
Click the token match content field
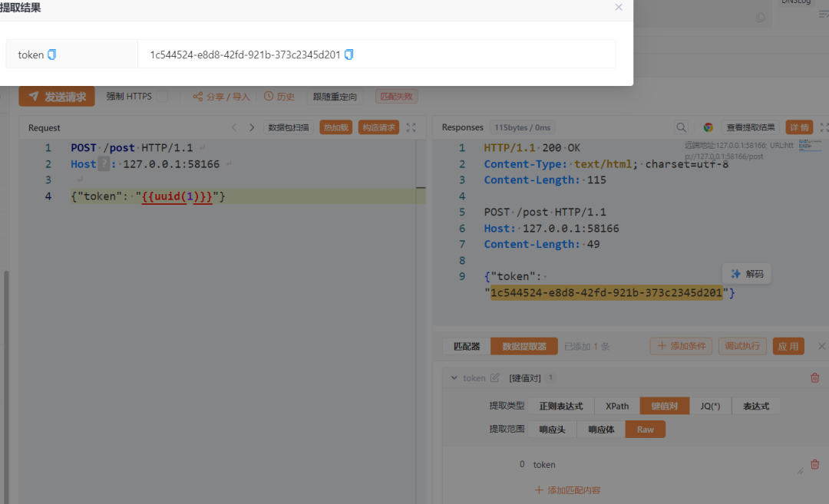point(660,464)
